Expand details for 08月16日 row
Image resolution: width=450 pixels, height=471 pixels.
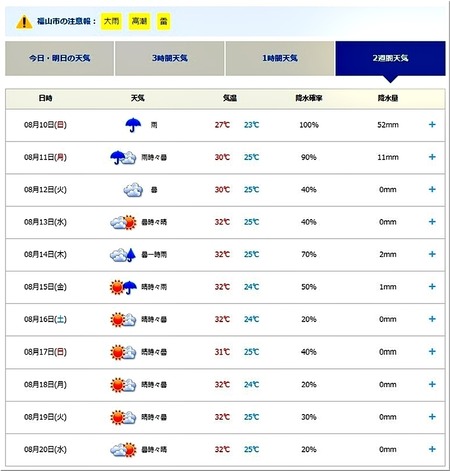(432, 319)
